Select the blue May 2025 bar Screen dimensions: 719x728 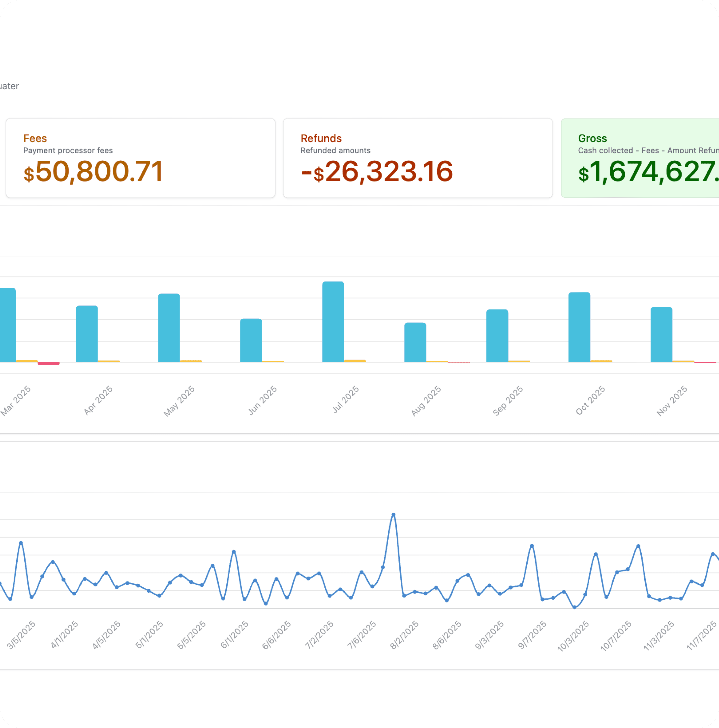(169, 328)
